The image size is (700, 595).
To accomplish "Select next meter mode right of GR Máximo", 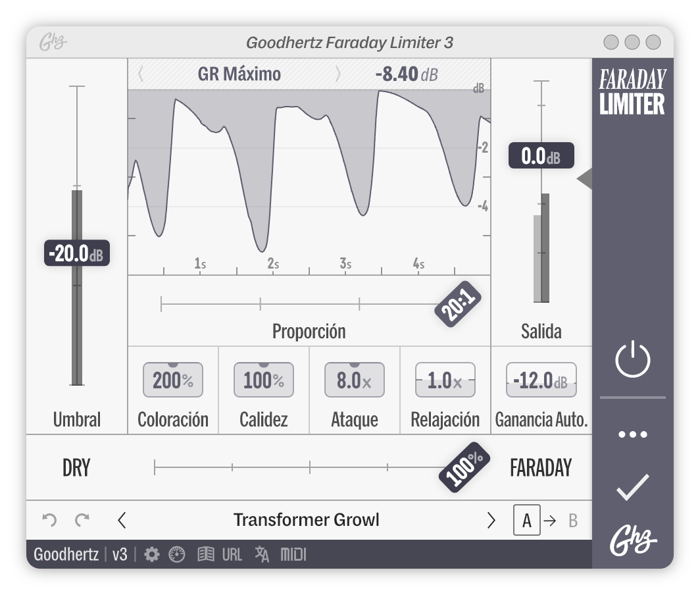I will tap(338, 74).
